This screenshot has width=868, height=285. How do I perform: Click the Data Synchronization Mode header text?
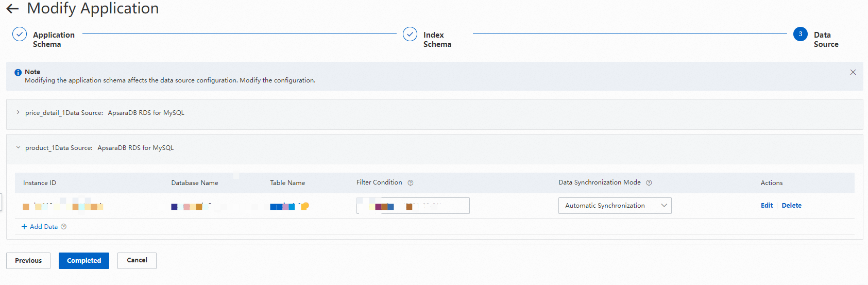600,182
